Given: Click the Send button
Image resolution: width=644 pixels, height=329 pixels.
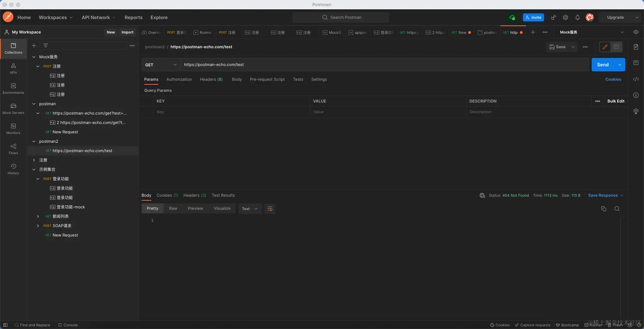Looking at the screenshot, I should pos(603,65).
